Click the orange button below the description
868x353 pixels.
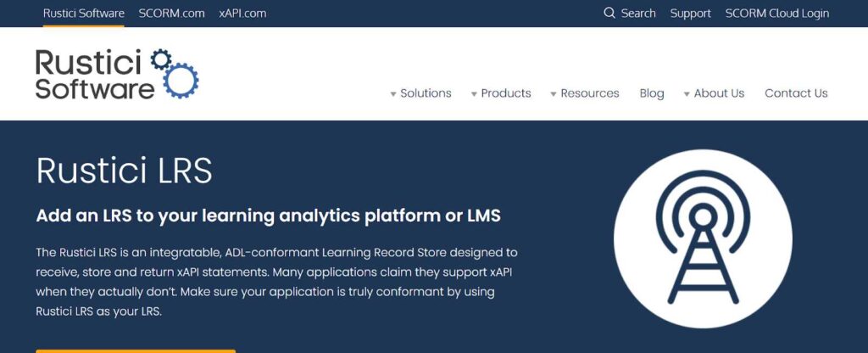click(136, 350)
